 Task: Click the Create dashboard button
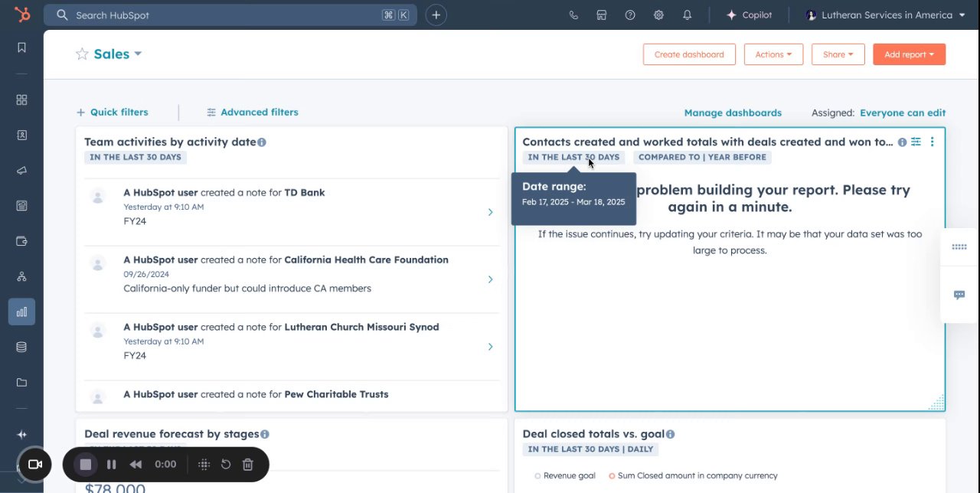tap(689, 54)
